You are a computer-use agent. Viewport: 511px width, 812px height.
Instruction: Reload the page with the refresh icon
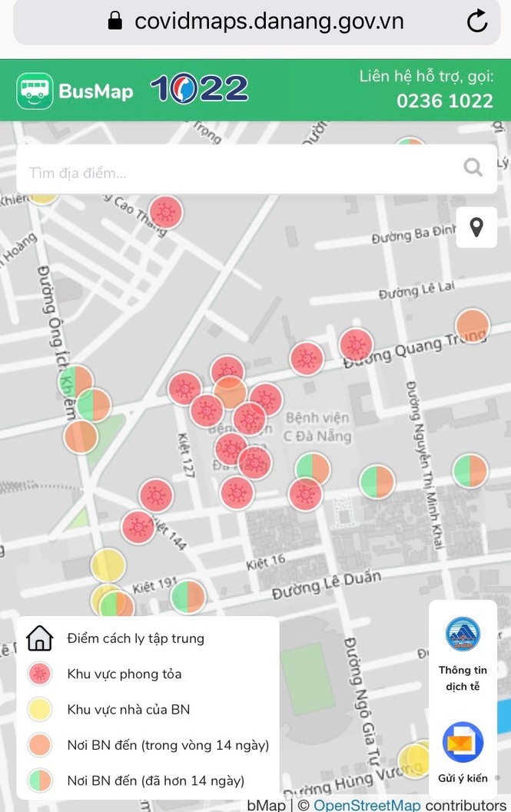pos(476,21)
